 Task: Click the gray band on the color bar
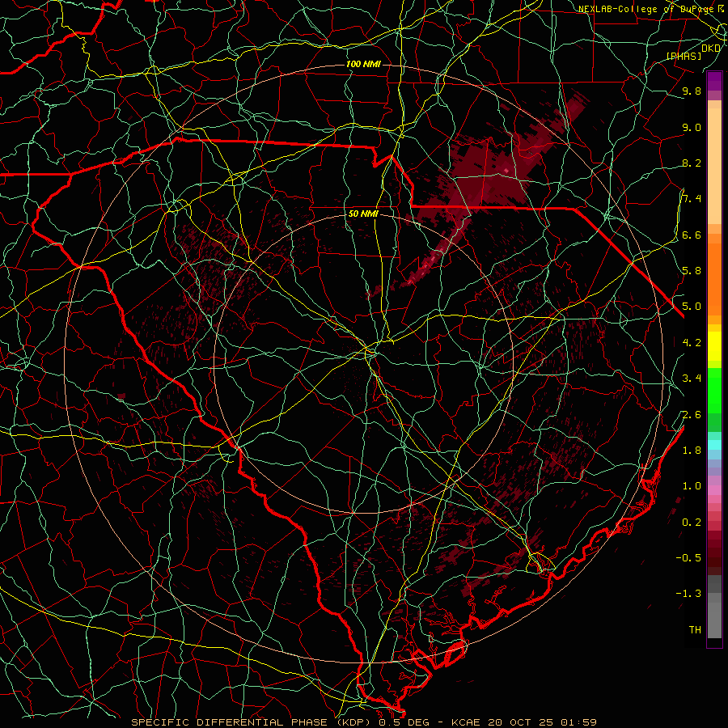point(714,606)
